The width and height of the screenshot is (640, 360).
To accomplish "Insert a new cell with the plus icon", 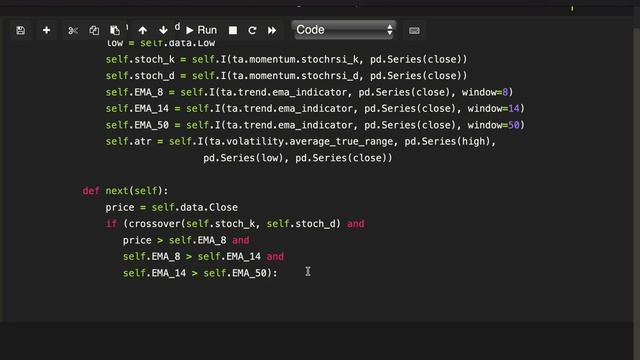I will coord(46,30).
